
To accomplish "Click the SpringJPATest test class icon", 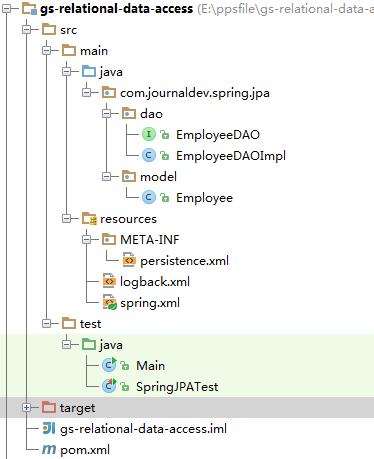I will click(109, 386).
